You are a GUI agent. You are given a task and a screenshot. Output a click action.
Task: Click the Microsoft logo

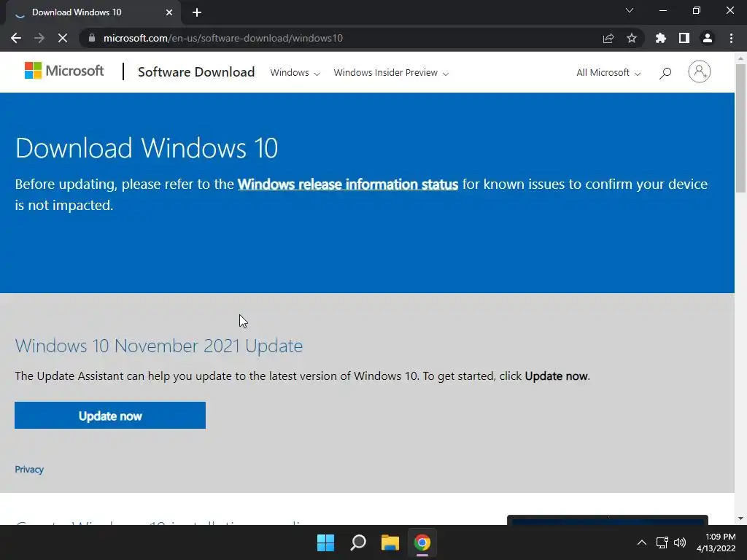(64, 71)
